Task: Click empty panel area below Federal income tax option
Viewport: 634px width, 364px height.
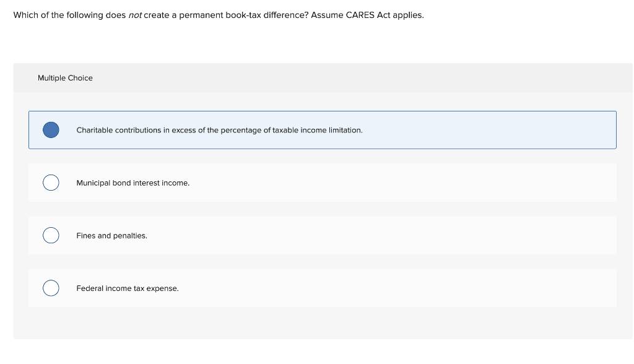Action: pyautogui.click(x=323, y=323)
